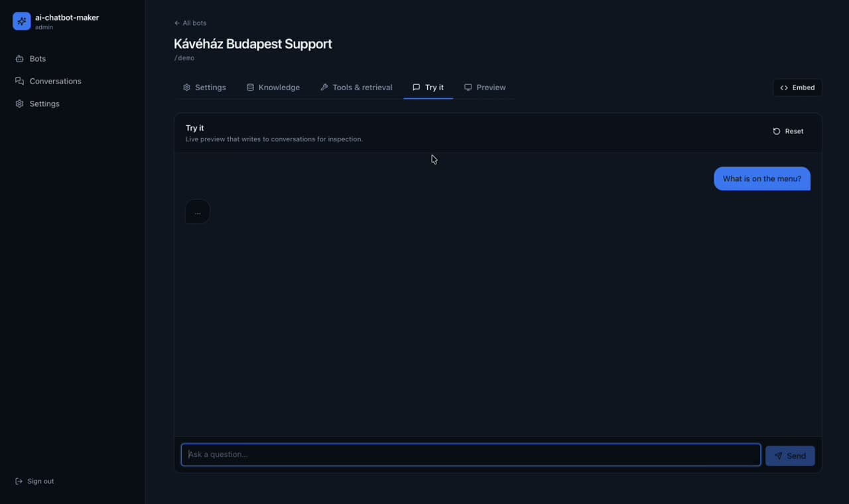Click the 'What is on the menu?' message bubble
This screenshot has width=849, height=504.
(x=762, y=178)
